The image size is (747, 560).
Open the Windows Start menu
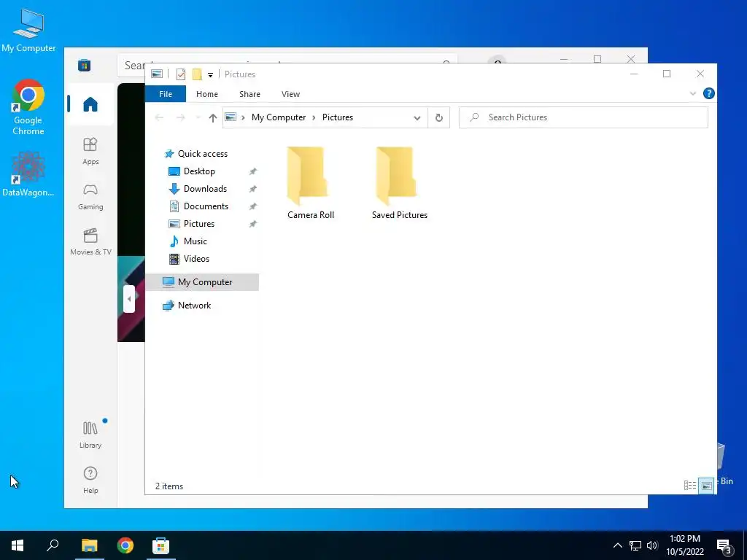click(18, 545)
